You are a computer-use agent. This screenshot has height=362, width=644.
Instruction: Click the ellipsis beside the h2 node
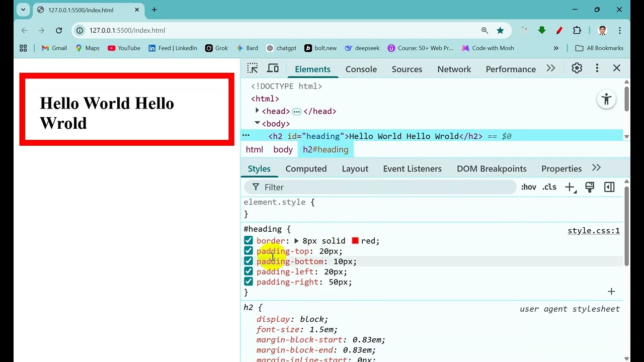pos(246,136)
